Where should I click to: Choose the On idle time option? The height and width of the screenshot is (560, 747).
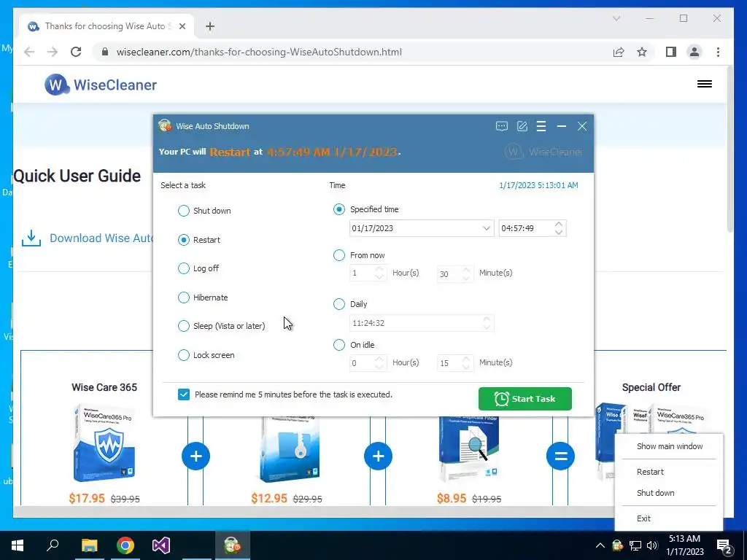point(354,345)
